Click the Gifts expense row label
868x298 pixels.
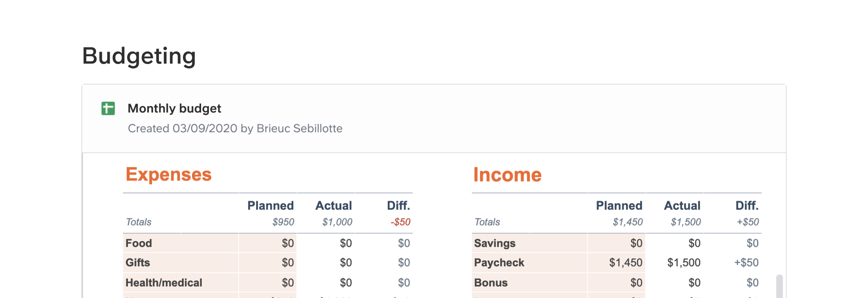(x=138, y=263)
